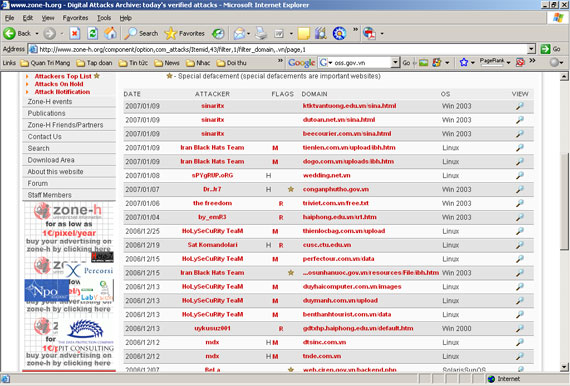Image resolution: width=570 pixels, height=386 pixels.
Task: Stop loading the page
Action: pyautogui.click(x=75, y=33)
